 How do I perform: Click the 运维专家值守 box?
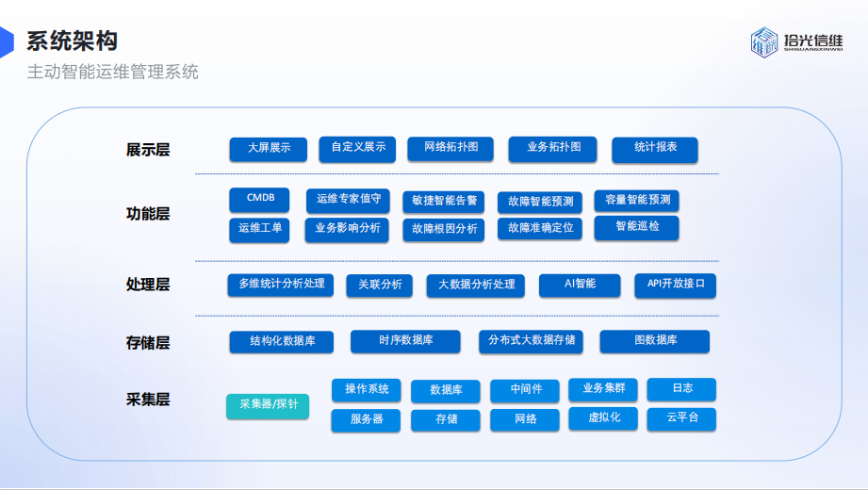tap(348, 201)
